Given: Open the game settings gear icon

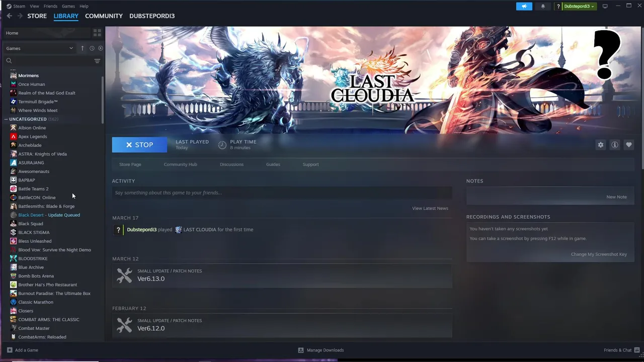Looking at the screenshot, I should 600,145.
